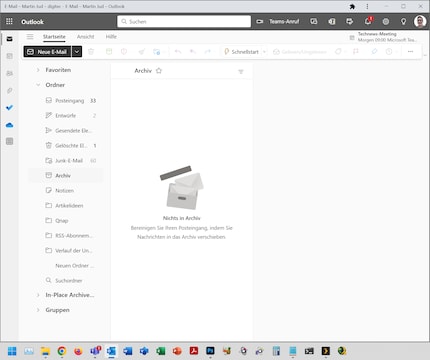Viewport: 430px width, 360px height.
Task: Click Schnellstart quick steps
Action: coord(241,52)
